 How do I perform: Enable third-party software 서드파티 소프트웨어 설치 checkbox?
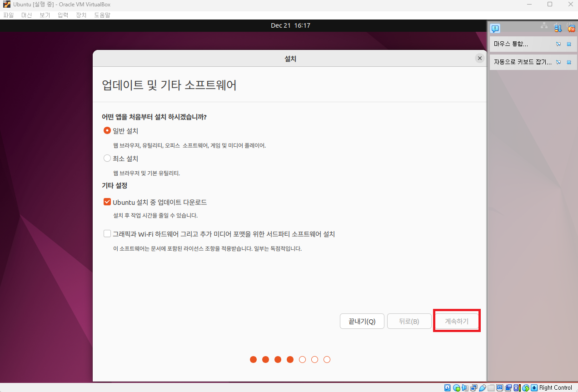(x=107, y=234)
